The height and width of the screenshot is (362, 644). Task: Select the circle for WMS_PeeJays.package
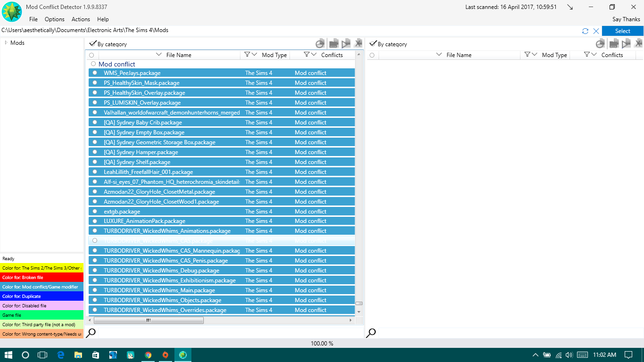click(x=95, y=73)
